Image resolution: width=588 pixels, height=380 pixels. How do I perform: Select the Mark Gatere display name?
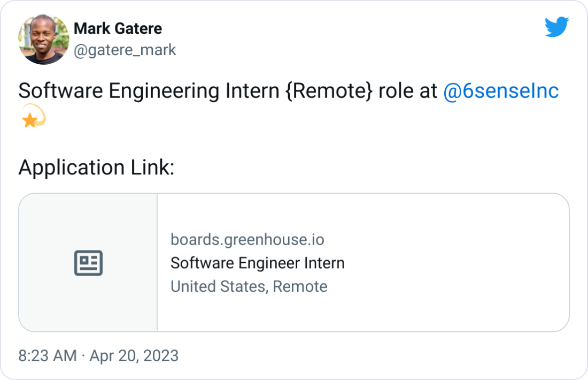coord(119,28)
